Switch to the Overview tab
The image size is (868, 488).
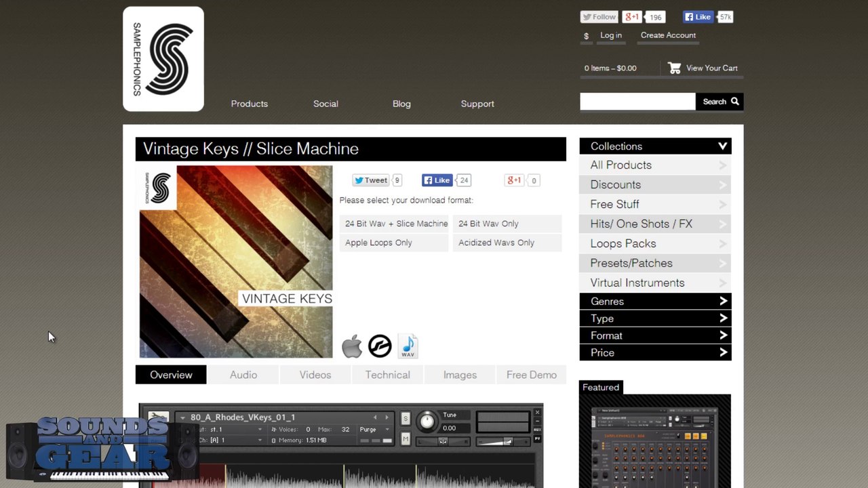[171, 375]
